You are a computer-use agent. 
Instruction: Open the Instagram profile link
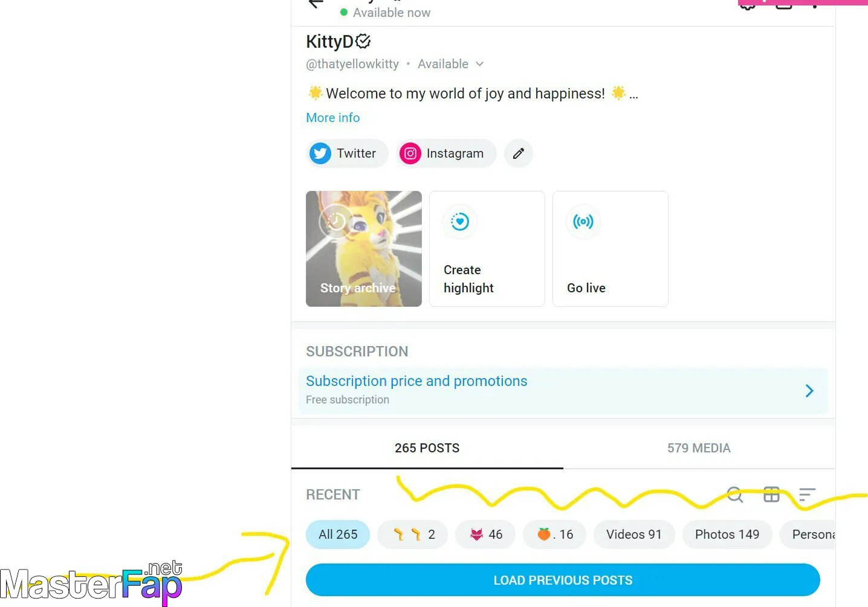(x=446, y=153)
